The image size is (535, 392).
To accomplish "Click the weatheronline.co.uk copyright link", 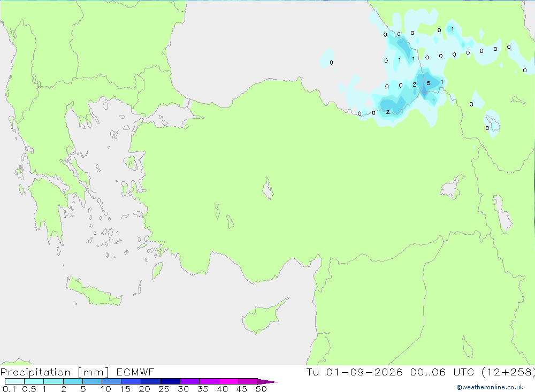I will pyautogui.click(x=490, y=387).
